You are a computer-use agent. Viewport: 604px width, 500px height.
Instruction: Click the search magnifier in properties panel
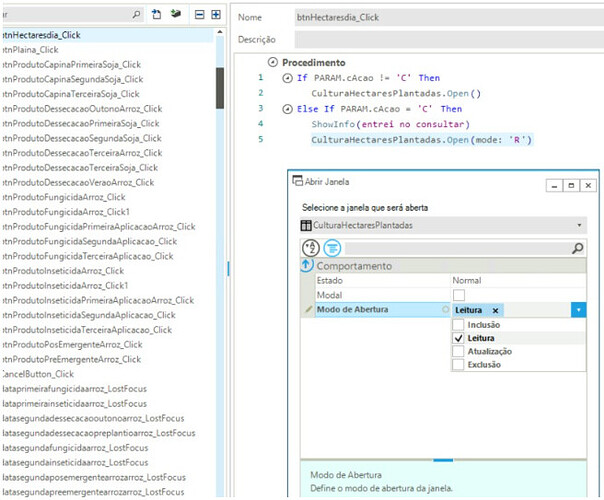pos(578,248)
